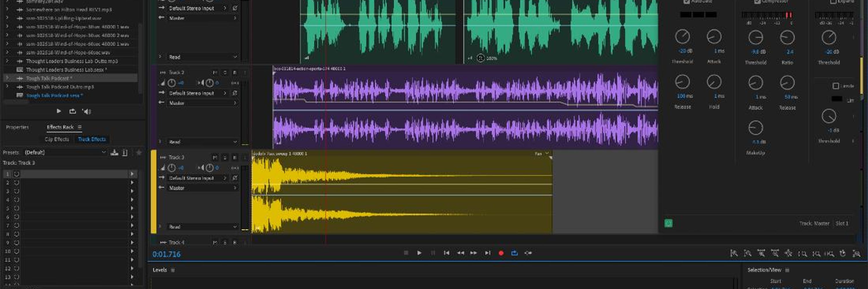Click the Compressor MakeUp gain knob
The height and width of the screenshot is (289, 868).
[x=755, y=128]
